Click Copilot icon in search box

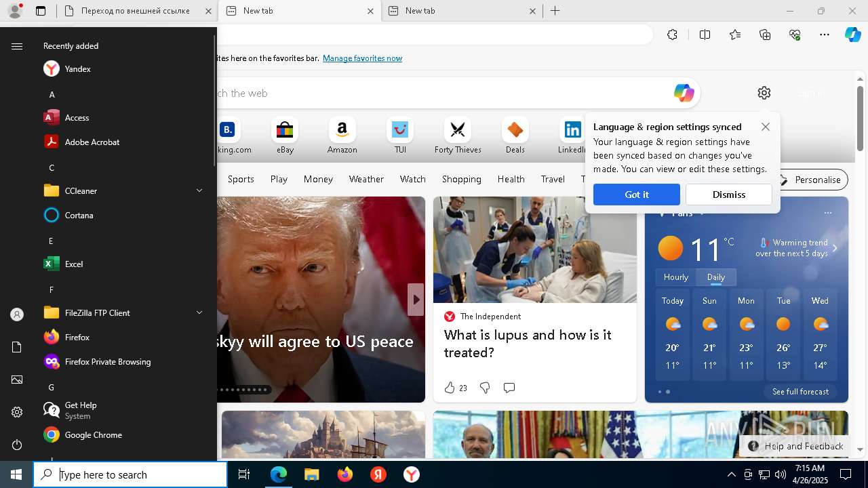[684, 93]
